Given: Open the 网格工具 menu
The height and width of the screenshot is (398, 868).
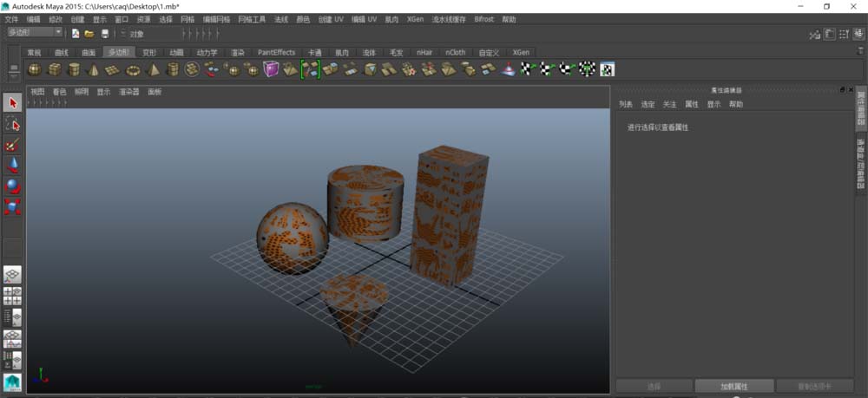Looking at the screenshot, I should tap(252, 19).
